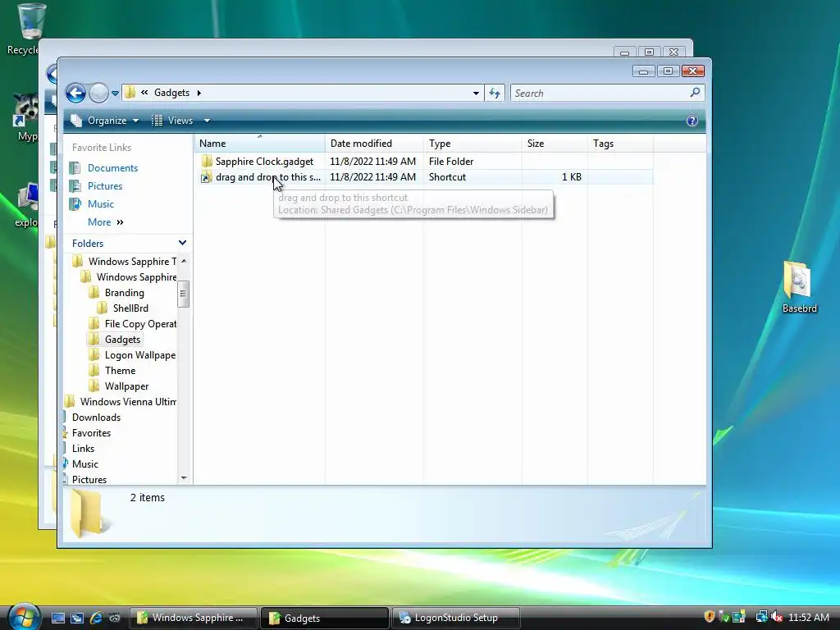Click the Sapphire Clock.gadget folder icon
This screenshot has width=840, height=630.
206,162
